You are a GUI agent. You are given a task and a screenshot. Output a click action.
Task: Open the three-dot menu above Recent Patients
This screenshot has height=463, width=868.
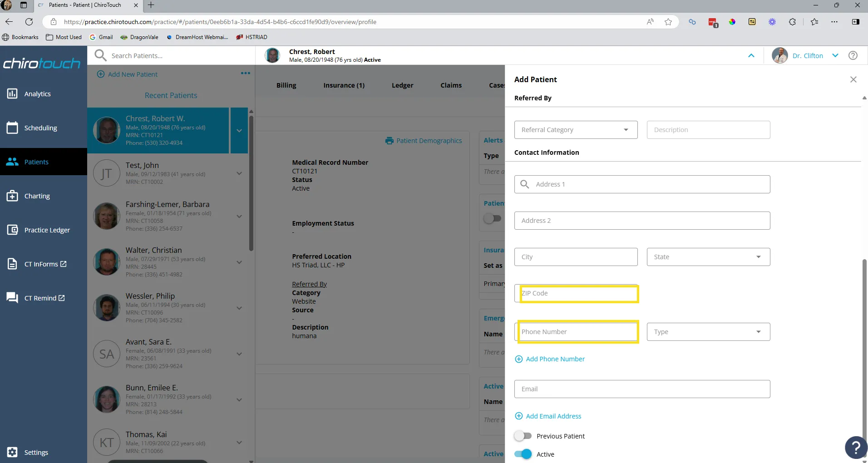click(246, 73)
